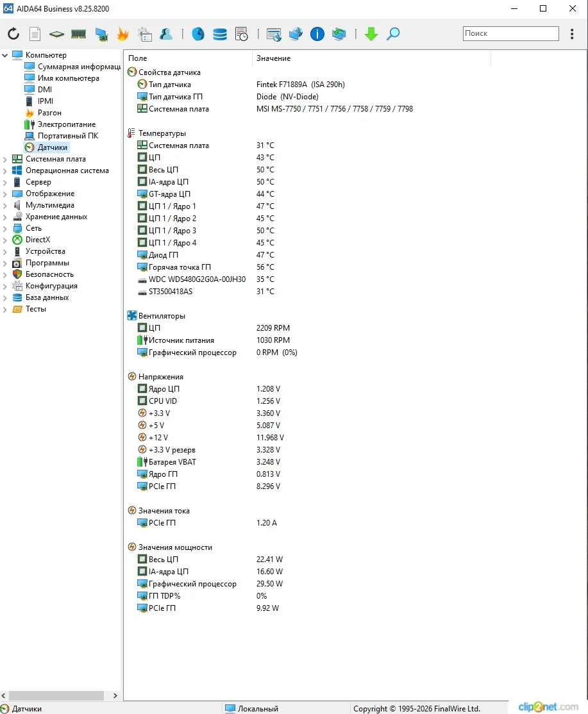Click the Температуры group row
The height and width of the screenshot is (714, 588).
click(x=156, y=133)
